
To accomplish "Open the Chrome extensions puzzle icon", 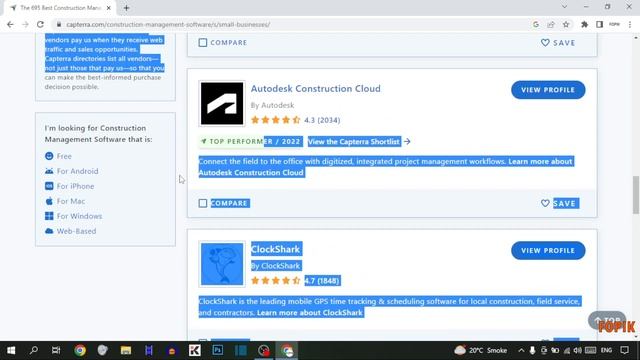I will pyautogui.click(x=584, y=24).
